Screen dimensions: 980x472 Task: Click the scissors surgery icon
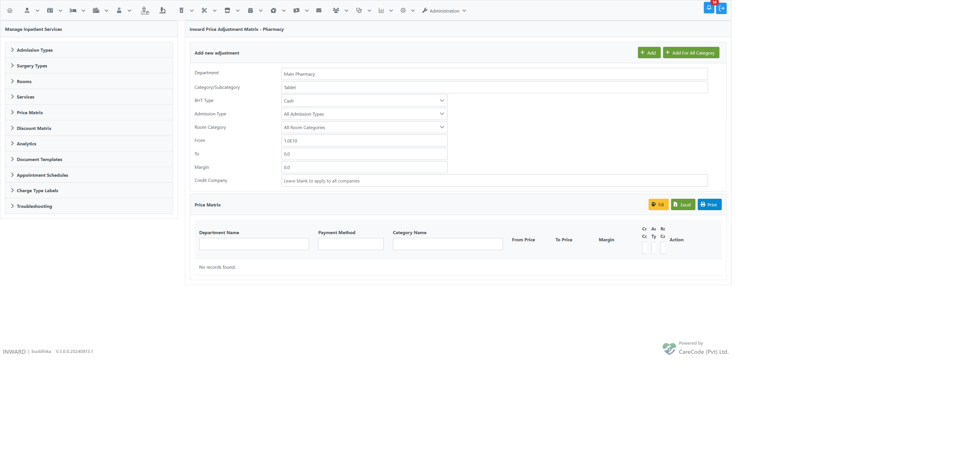[204, 11]
